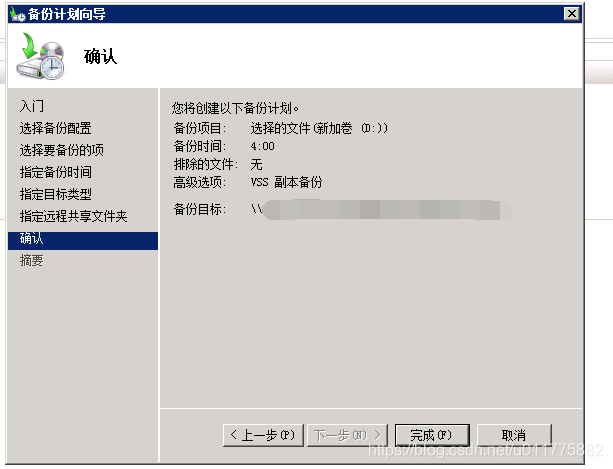
Task: Click the 排除的文件: label
Action: [x=206, y=164]
